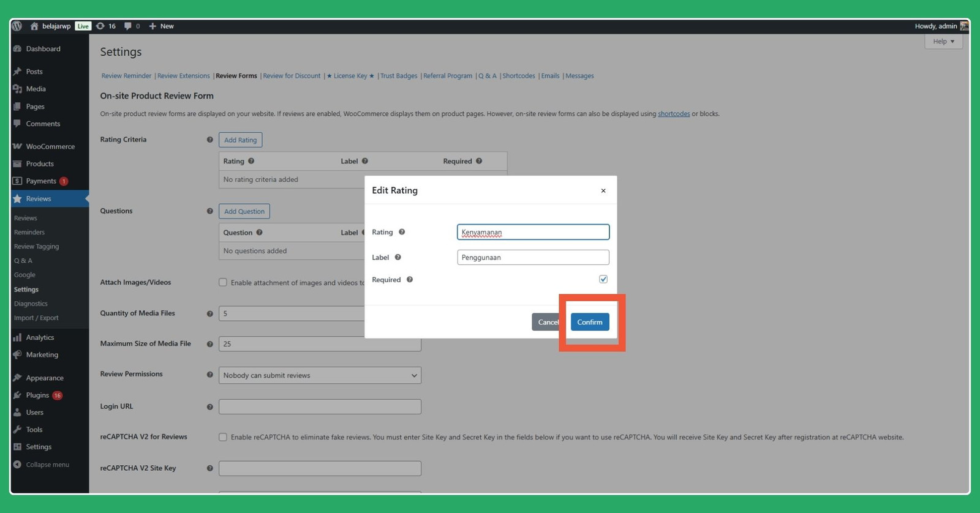The height and width of the screenshot is (513, 980).
Task: Click reCAPTCHA V2 Site Key field
Action: (320, 468)
